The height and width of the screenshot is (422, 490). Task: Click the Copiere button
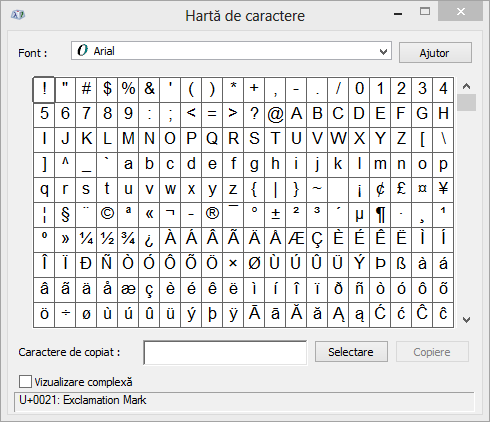pos(432,352)
